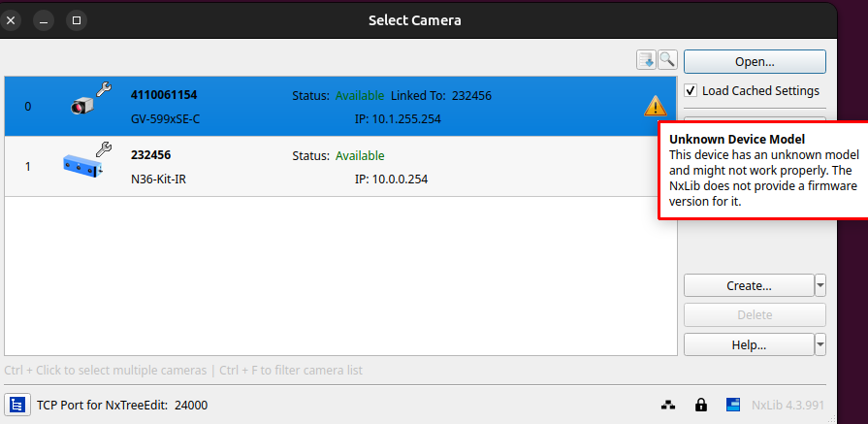Click TCP Port for NxTreeEdit 24000 label
The width and height of the screenshot is (868, 424).
[122, 405]
